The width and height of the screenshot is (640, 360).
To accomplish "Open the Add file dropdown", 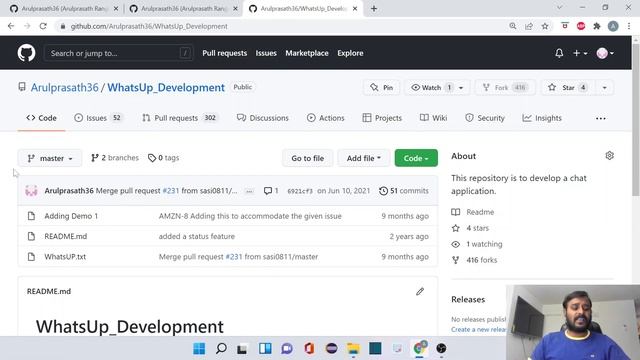I will point(363,158).
